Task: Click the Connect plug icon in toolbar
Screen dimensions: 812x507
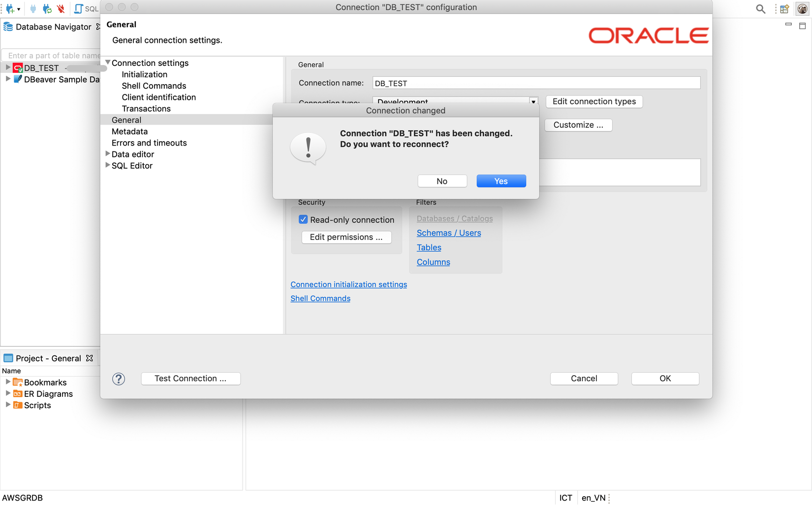Action: click(x=33, y=8)
